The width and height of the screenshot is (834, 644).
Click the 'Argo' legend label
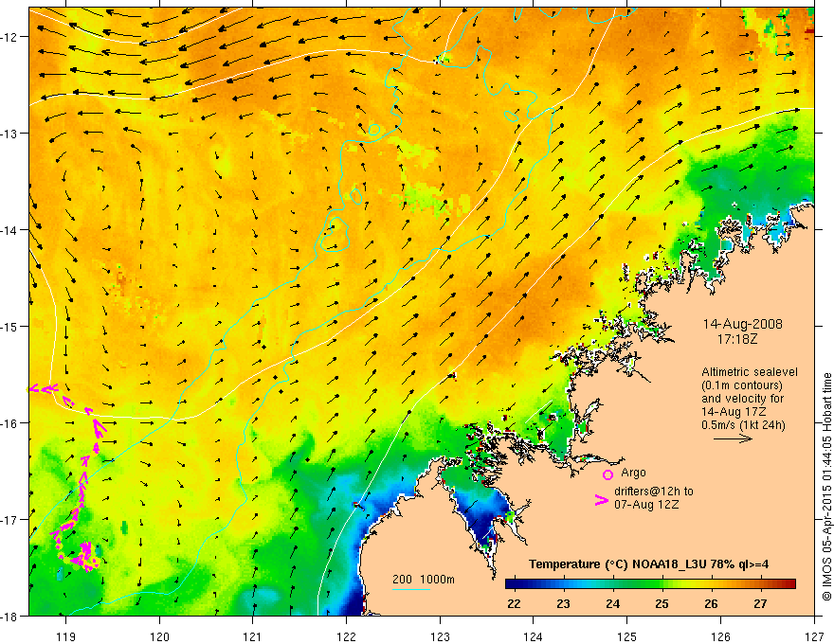(633, 473)
